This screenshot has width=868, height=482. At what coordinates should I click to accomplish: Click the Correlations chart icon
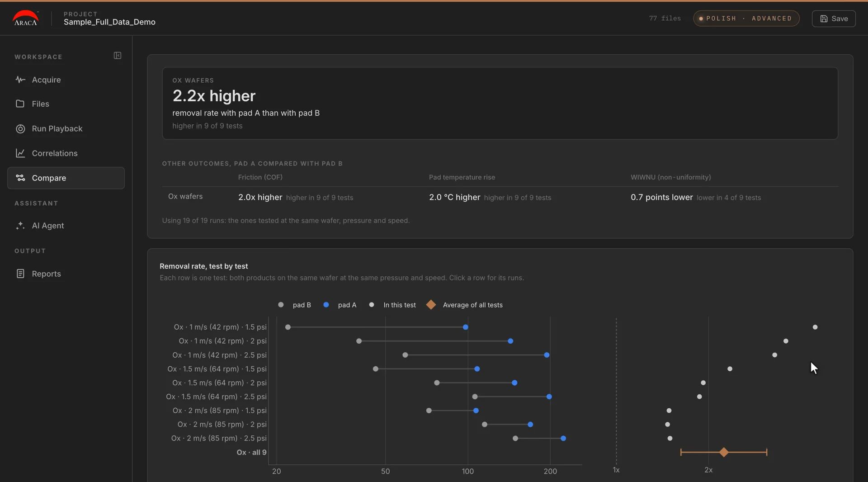point(20,153)
